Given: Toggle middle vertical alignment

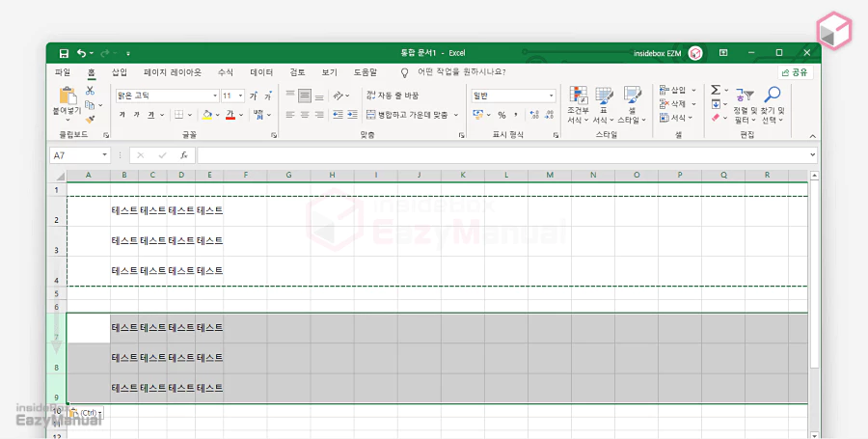Looking at the screenshot, I should pos(305,96).
